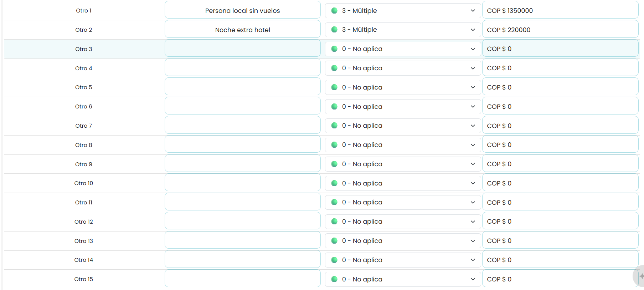This screenshot has height=290, width=644.
Task: Expand the Otro 14 'No aplica' dropdown
Action: pos(402,260)
